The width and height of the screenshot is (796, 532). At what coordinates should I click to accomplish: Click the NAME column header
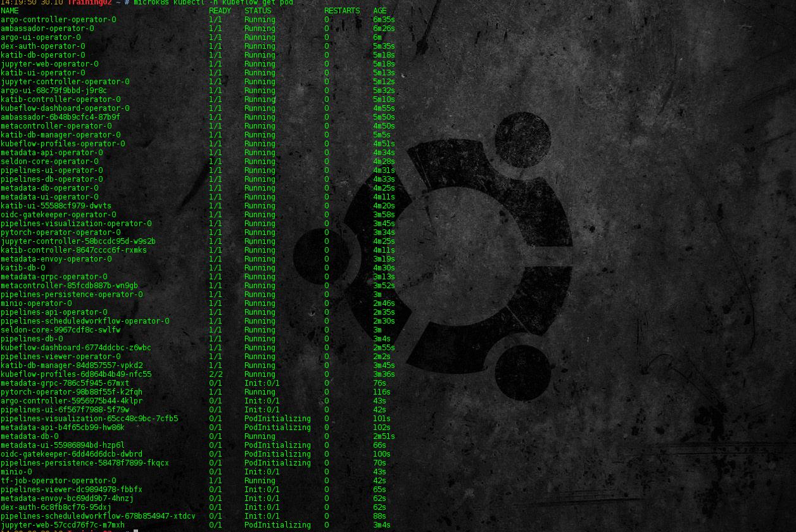pos(9,11)
